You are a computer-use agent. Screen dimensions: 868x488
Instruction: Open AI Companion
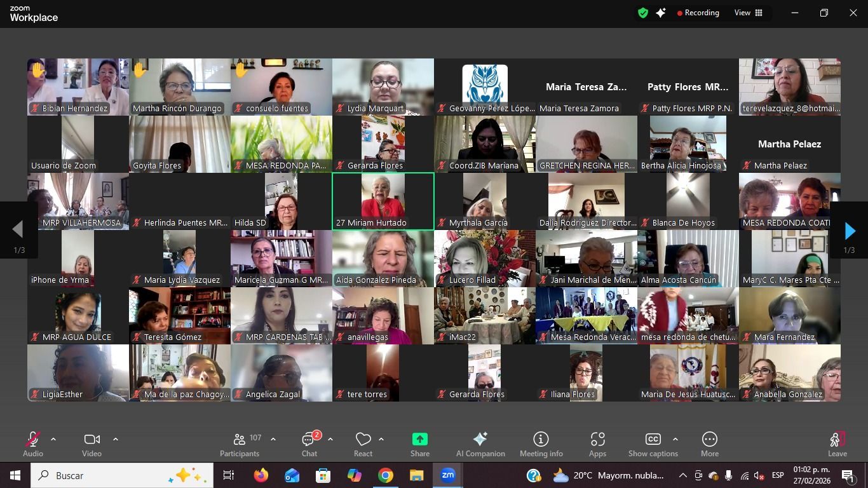(480, 444)
